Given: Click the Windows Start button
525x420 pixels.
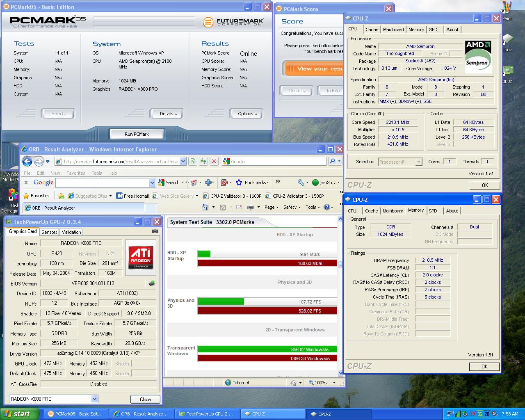Looking at the screenshot, I should pyautogui.click(x=20, y=414).
